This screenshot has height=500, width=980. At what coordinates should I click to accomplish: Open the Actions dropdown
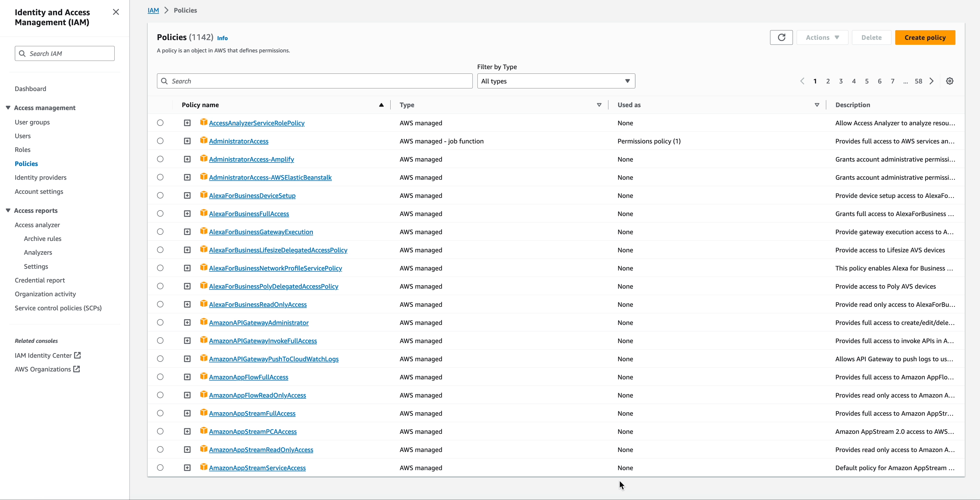coord(822,37)
